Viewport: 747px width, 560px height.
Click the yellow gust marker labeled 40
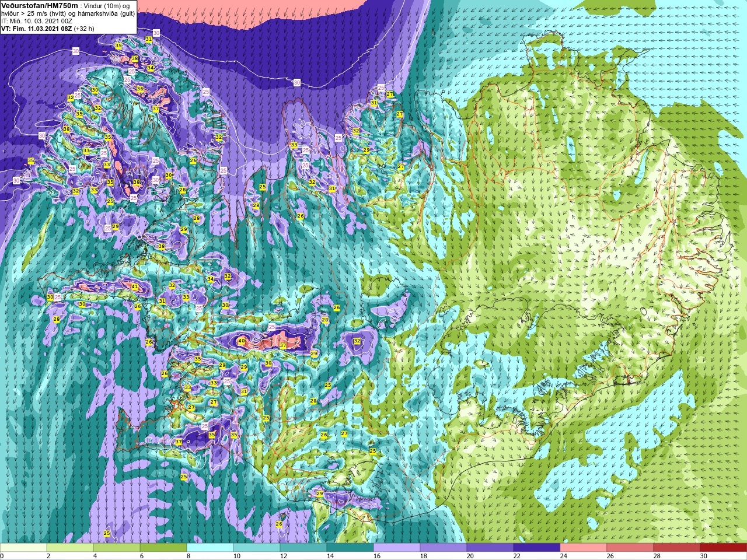pyautogui.click(x=242, y=341)
